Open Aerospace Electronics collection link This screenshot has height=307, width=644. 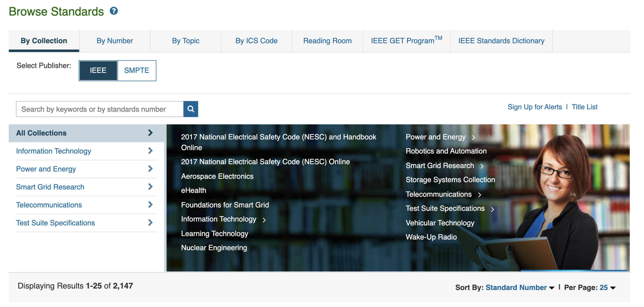tap(217, 176)
